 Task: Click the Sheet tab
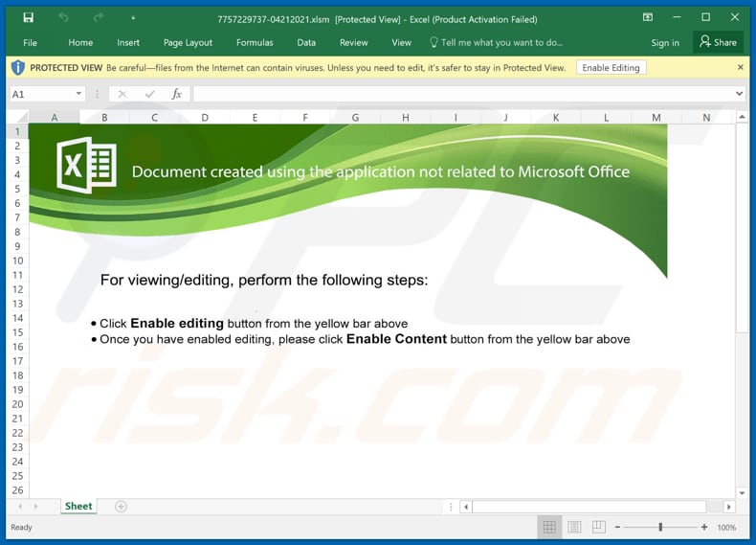[x=78, y=506]
